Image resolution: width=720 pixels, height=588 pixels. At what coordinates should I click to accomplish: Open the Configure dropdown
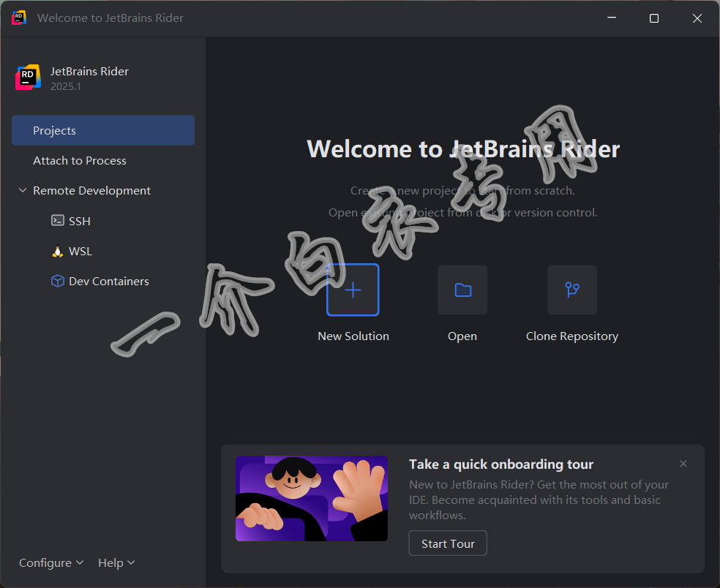click(x=51, y=562)
